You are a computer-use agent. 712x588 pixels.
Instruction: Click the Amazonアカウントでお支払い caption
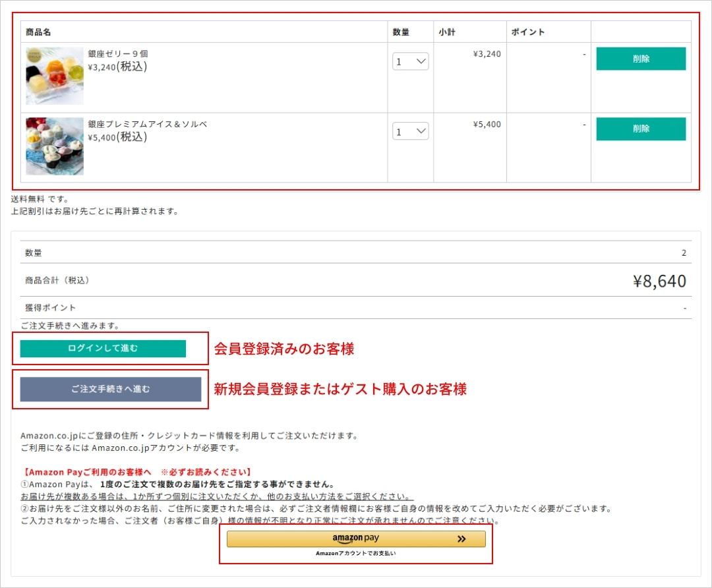pyautogui.click(x=355, y=554)
